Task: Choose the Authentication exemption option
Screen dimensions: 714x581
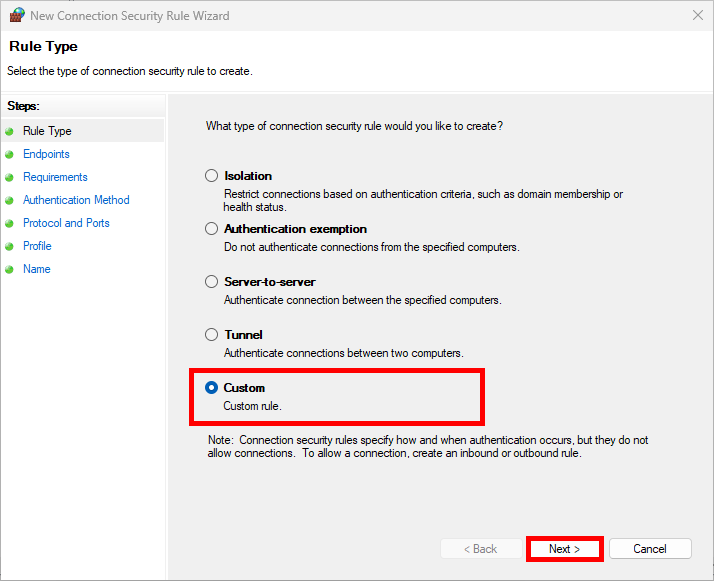Action: click(x=211, y=229)
